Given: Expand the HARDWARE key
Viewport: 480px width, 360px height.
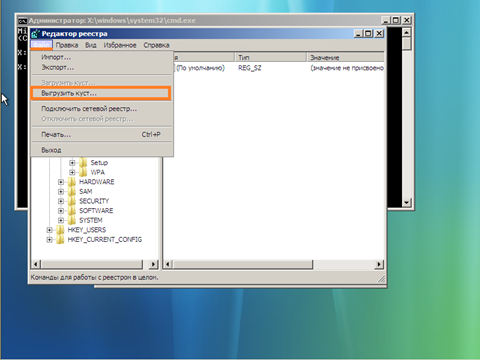Looking at the screenshot, I should 61,182.
